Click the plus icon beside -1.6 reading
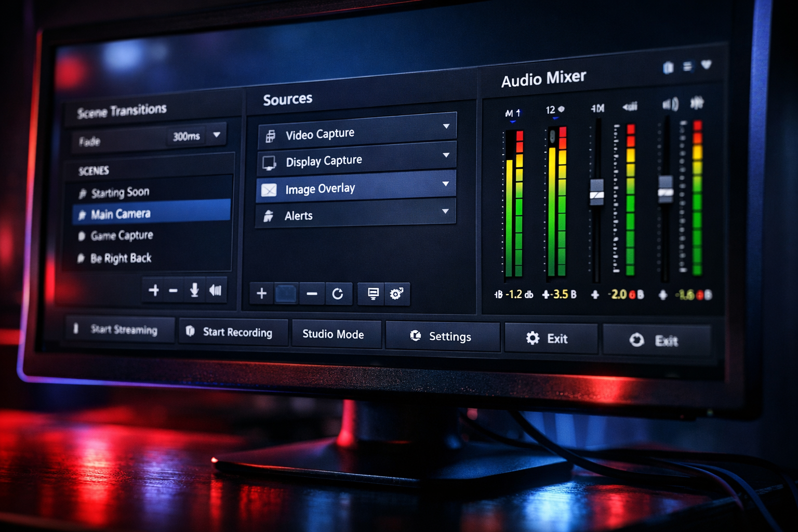The image size is (798, 532). (x=663, y=295)
